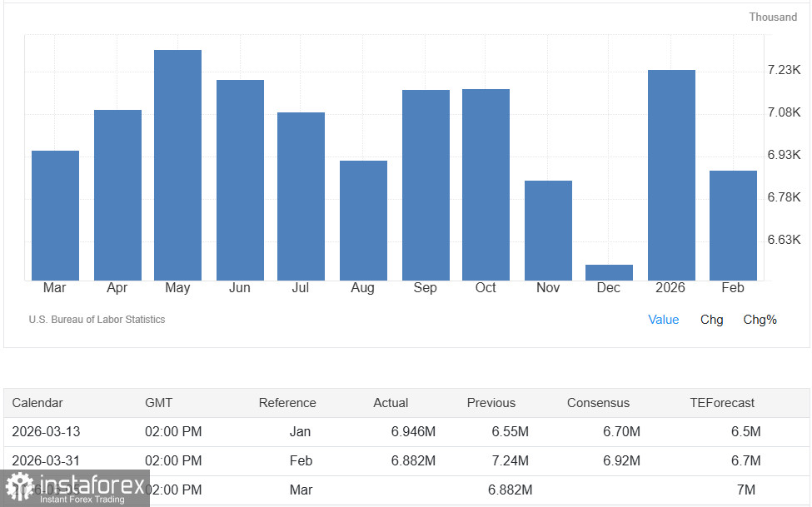Click the previous value 6.55M
This screenshot has height=507, width=812.
(x=510, y=431)
